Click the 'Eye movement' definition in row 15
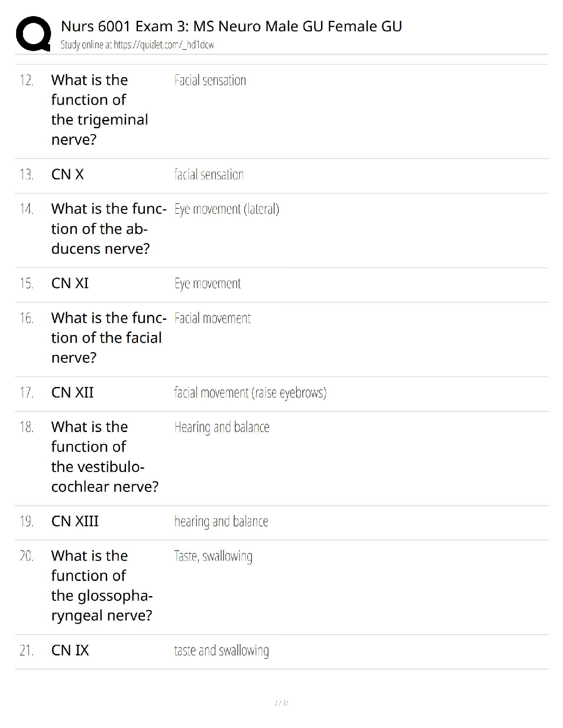Viewport: 563px width, 728px height. pos(207,284)
